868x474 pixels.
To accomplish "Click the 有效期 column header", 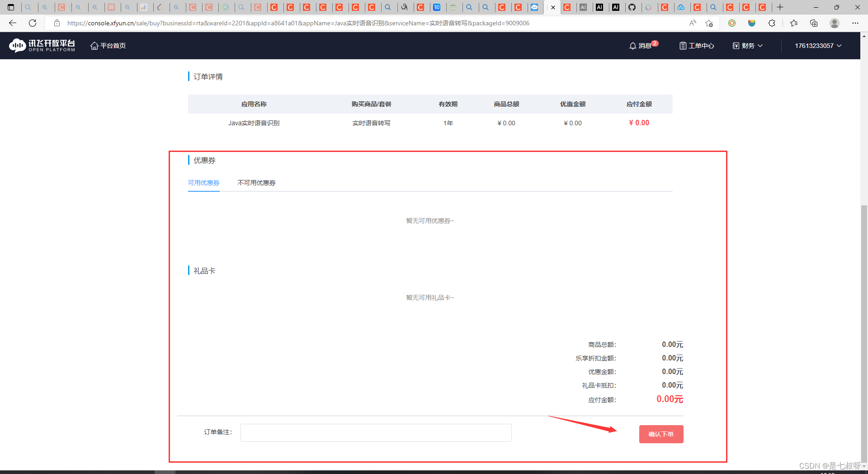I will 448,104.
